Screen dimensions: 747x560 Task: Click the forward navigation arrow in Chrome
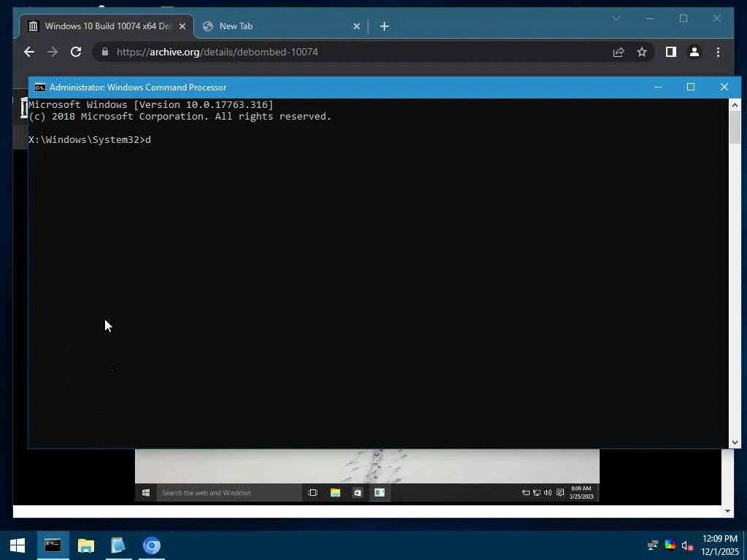[x=53, y=52]
